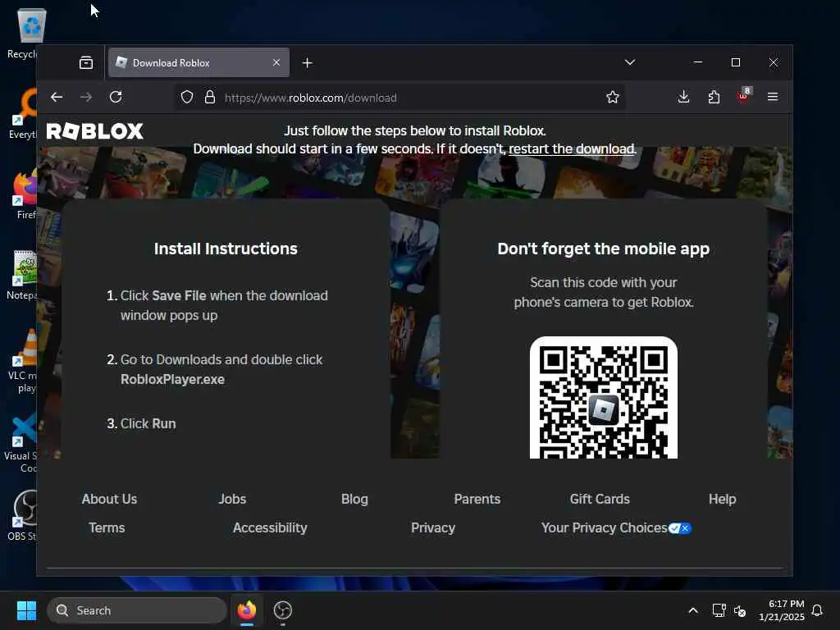Open the Gift Cards footer link

[x=600, y=499]
